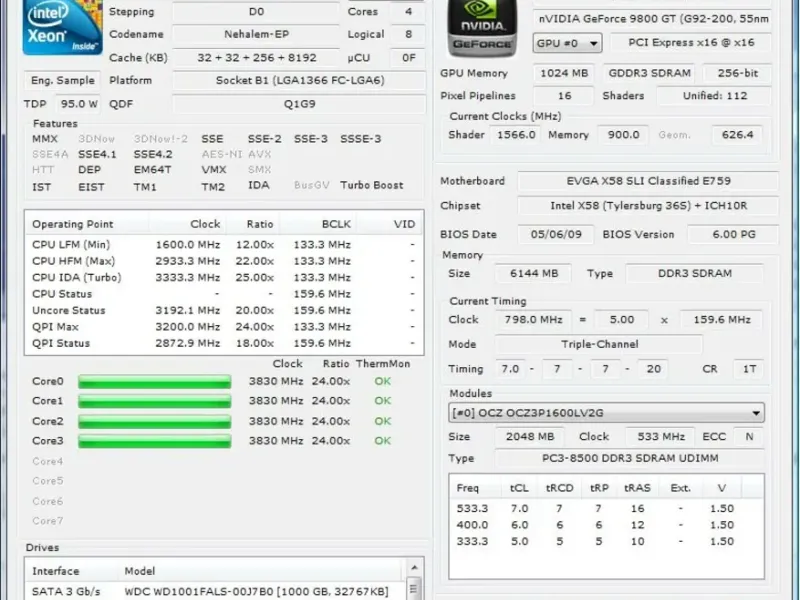
Task: Click the QDF field Q1G9
Action: (299, 104)
